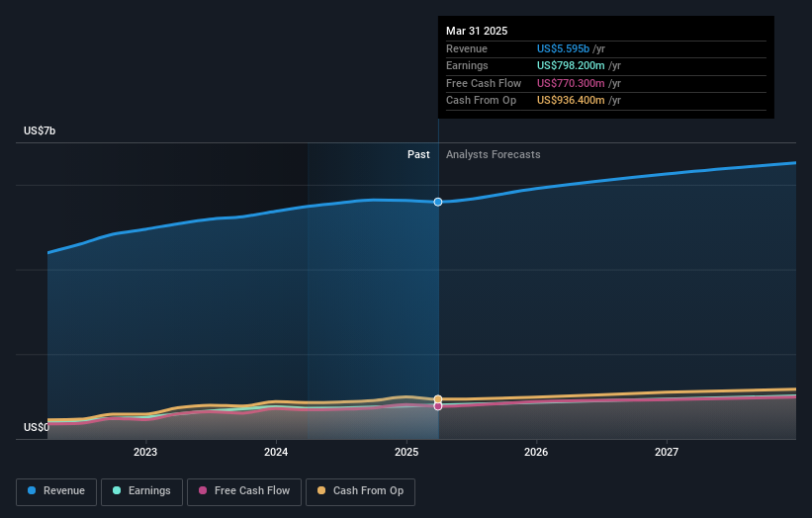Image resolution: width=812 pixels, height=518 pixels.
Task: Click the US$0 y-axis label
Action: [37, 427]
